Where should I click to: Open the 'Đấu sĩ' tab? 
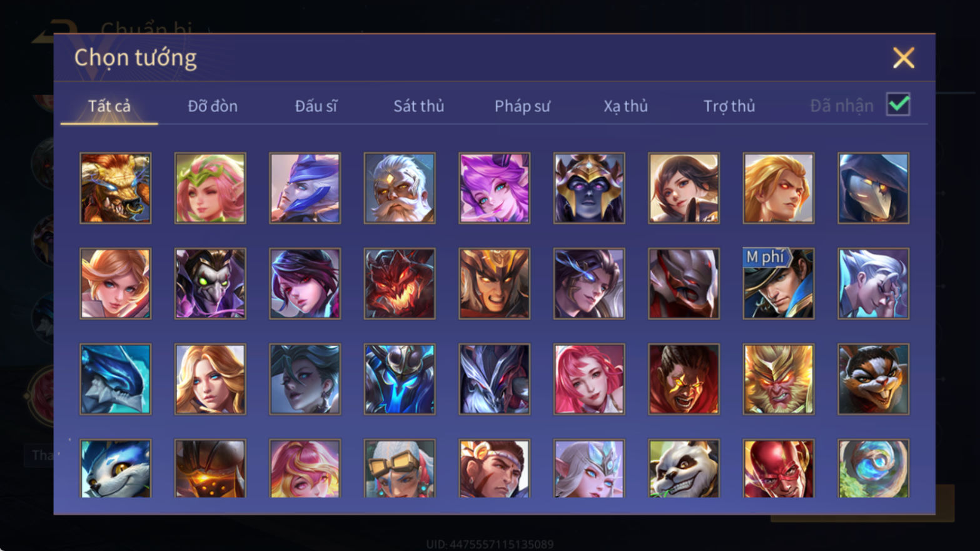coord(316,106)
